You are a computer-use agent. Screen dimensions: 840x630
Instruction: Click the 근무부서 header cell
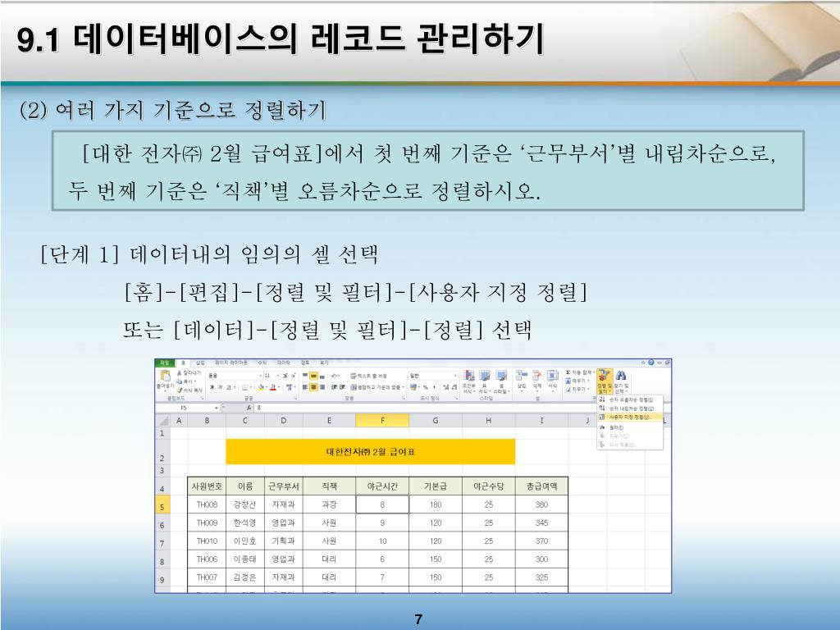283,486
